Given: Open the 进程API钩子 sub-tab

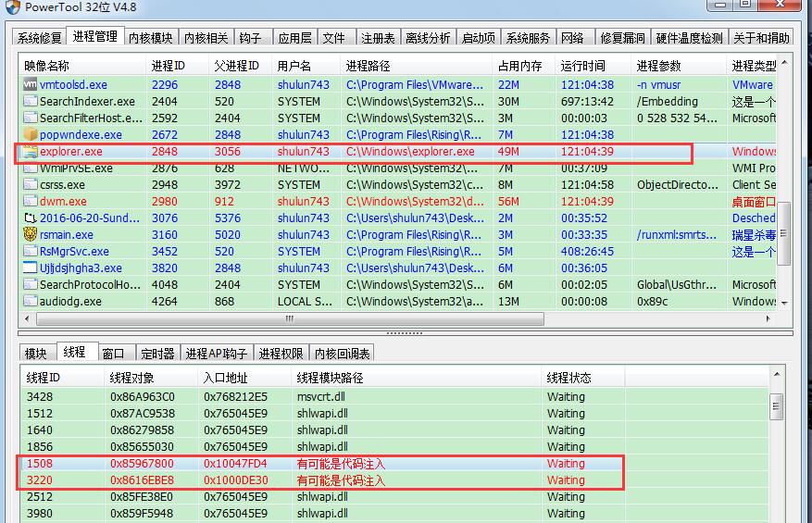Looking at the screenshot, I should (217, 354).
